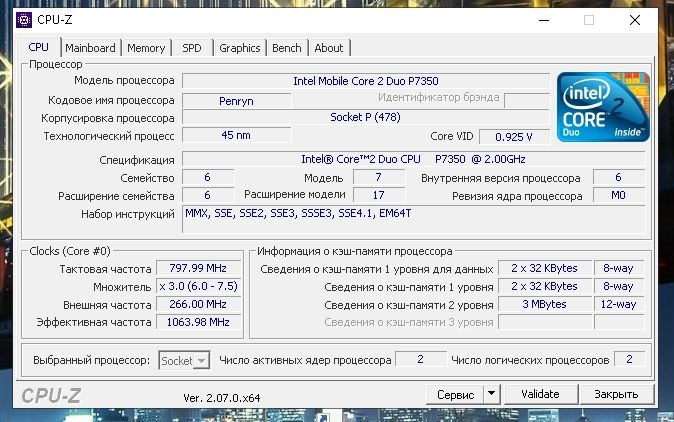Click the Закрыть button

click(616, 394)
